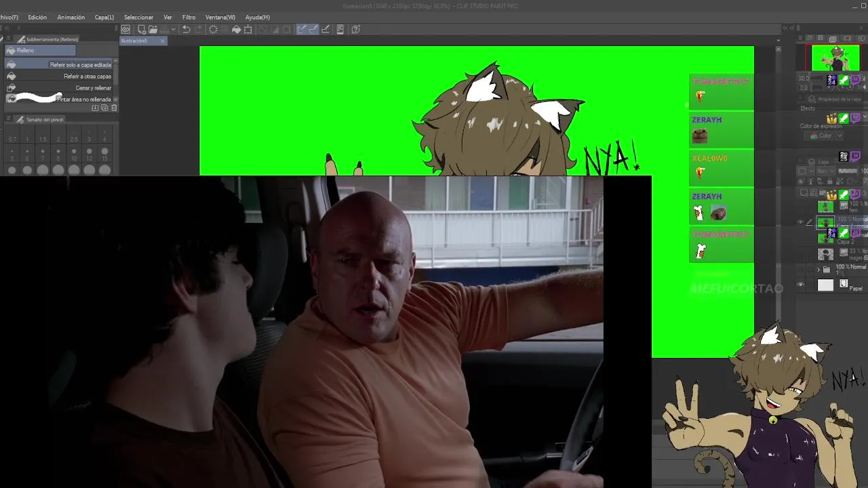Click the duplicate sub tool icon

tap(104, 108)
